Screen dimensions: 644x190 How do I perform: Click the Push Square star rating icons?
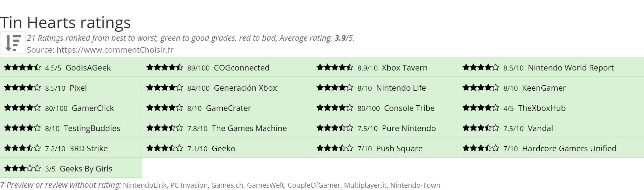pos(335,148)
